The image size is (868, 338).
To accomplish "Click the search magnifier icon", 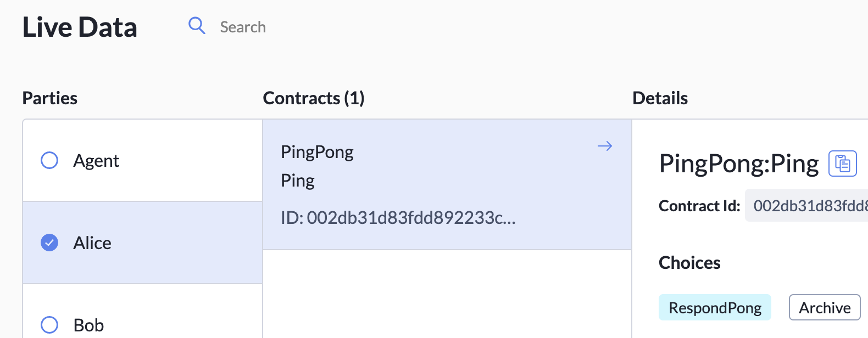I will click(197, 26).
